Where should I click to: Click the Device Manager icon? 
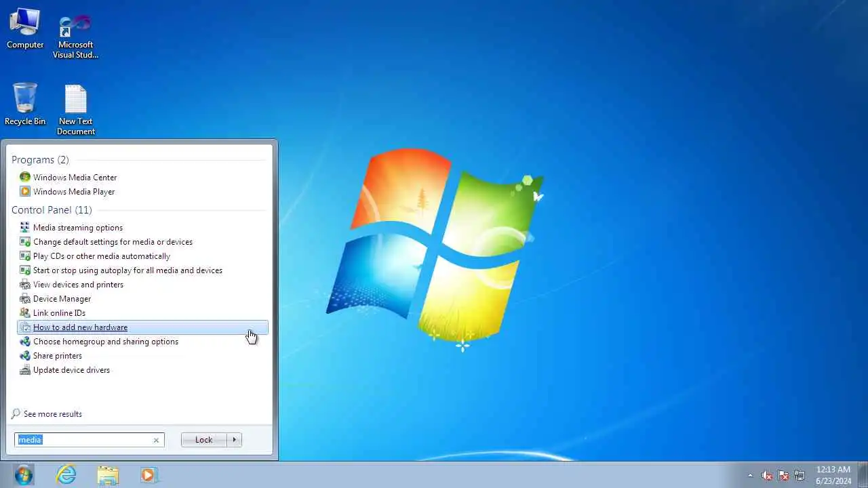25,299
